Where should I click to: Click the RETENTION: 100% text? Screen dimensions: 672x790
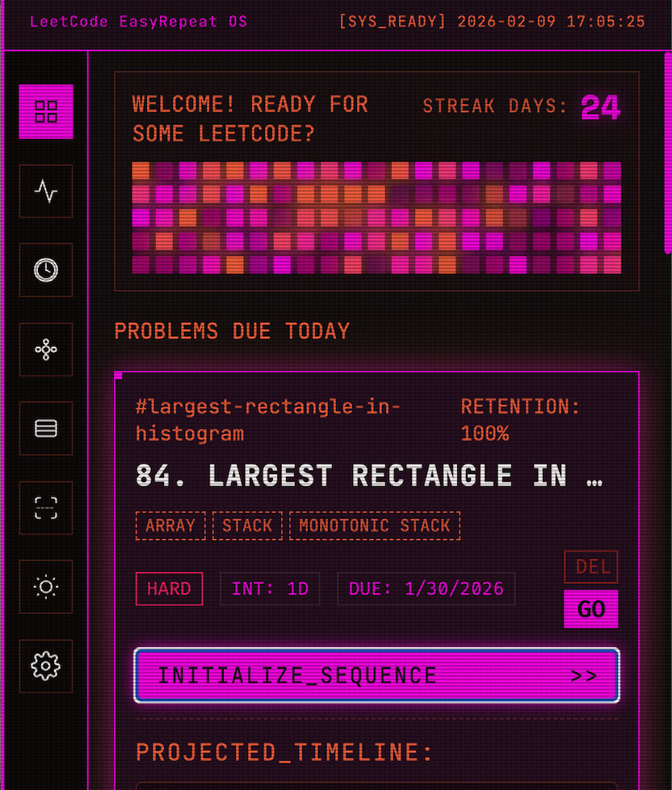tap(520, 420)
